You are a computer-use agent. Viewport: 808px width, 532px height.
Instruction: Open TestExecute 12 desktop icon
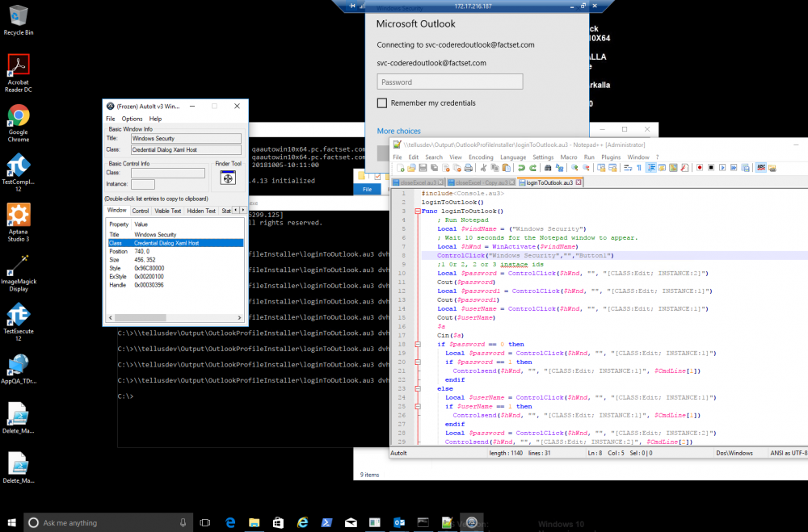click(19, 322)
